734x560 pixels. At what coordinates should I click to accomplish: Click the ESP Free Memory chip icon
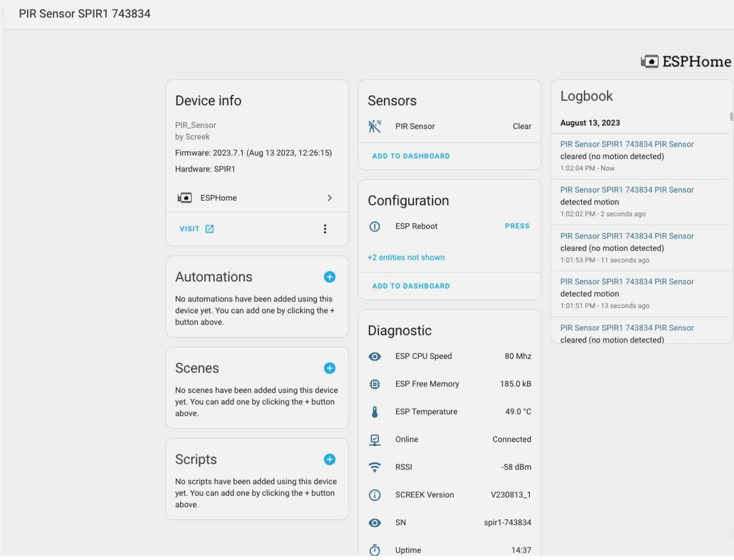coord(375,384)
